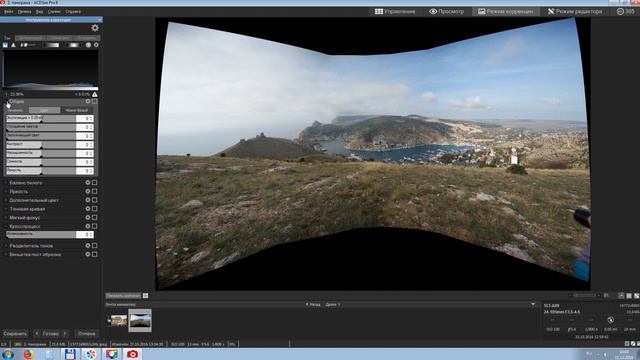Click the Отмена button
Image resolution: width=640 pixels, height=360 pixels.
(x=87, y=333)
